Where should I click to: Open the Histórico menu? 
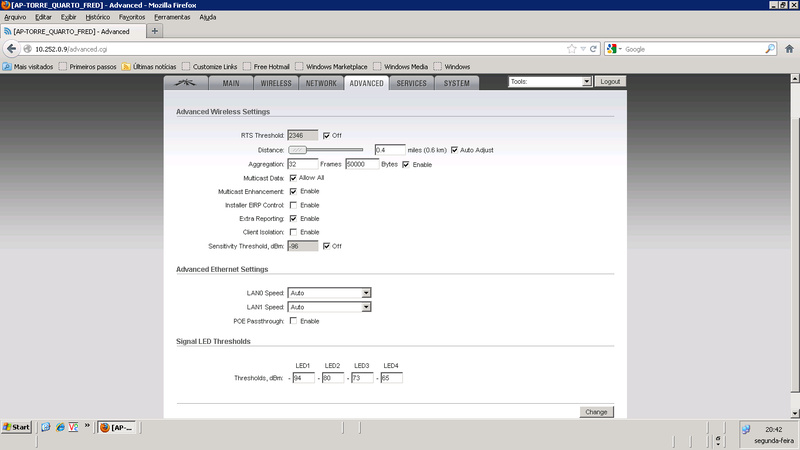pos(97,17)
